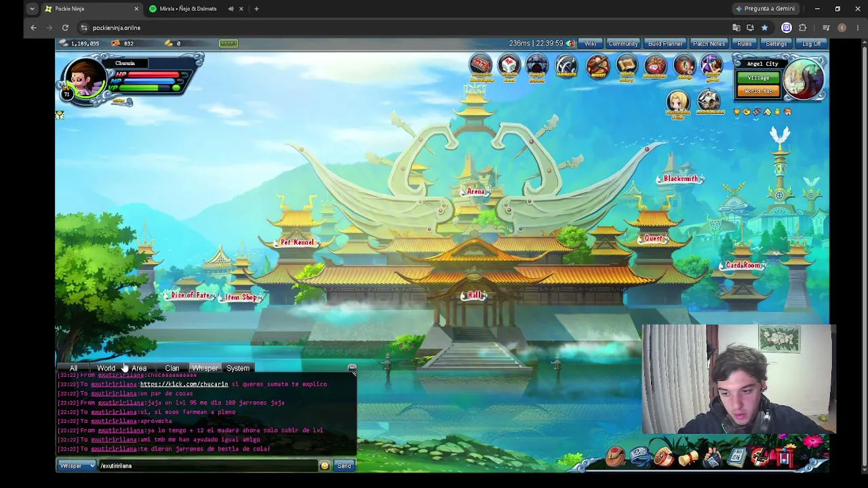Open the tab search dropdown arrow

click(32, 9)
